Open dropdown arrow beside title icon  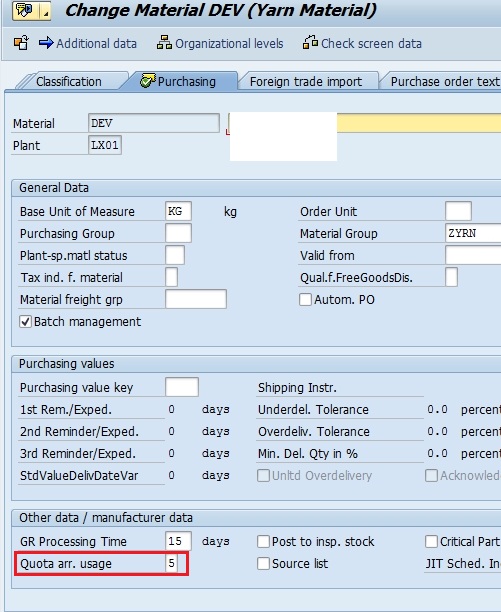[46, 11]
